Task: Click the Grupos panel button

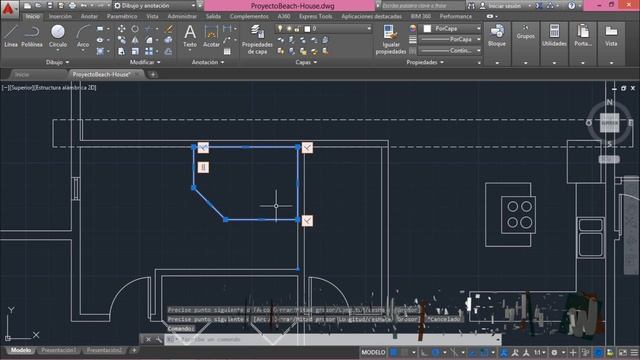Action: (x=525, y=43)
